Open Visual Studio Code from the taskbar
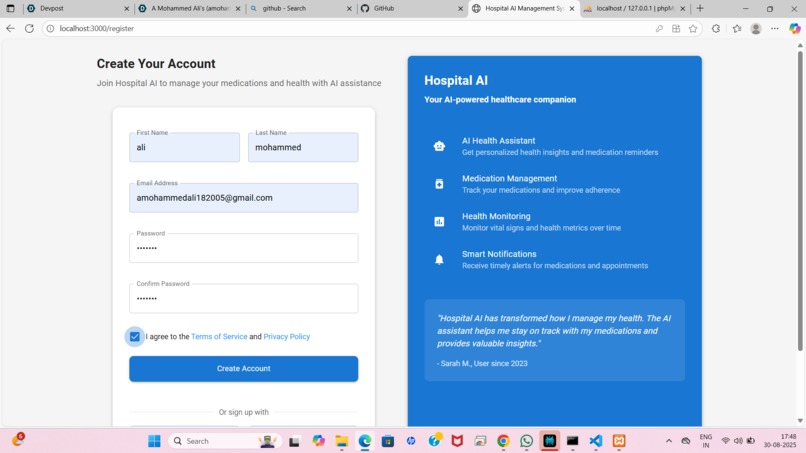The image size is (806, 453). (596, 441)
